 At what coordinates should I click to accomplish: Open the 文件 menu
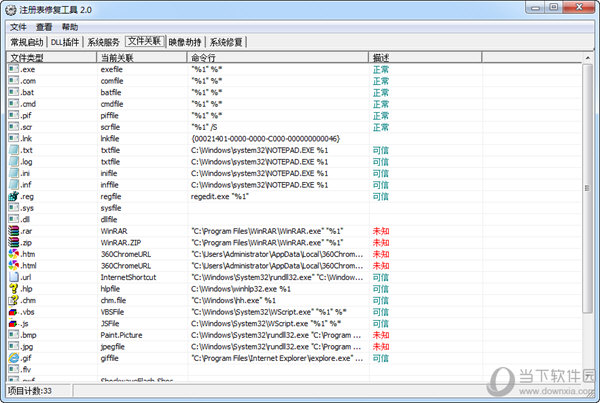(x=18, y=27)
